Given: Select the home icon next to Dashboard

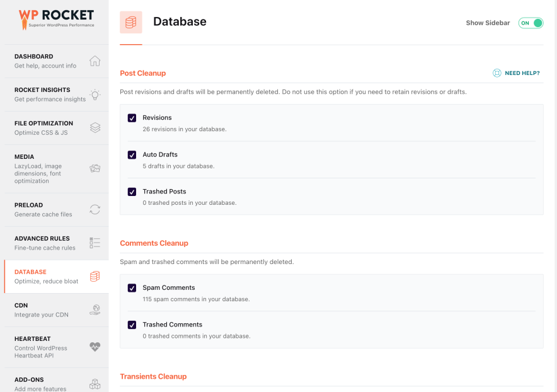Looking at the screenshot, I should pyautogui.click(x=95, y=61).
